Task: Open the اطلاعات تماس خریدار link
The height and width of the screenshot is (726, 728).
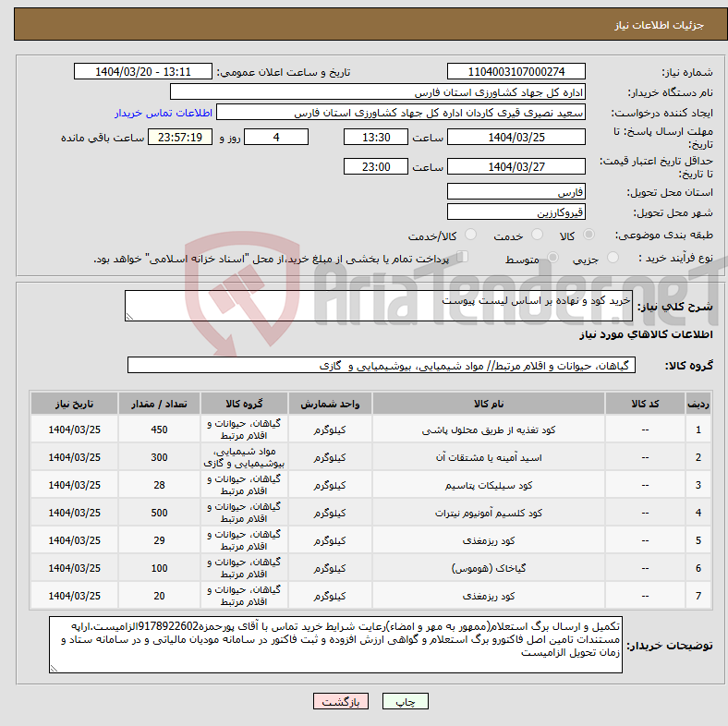Action: click(164, 113)
